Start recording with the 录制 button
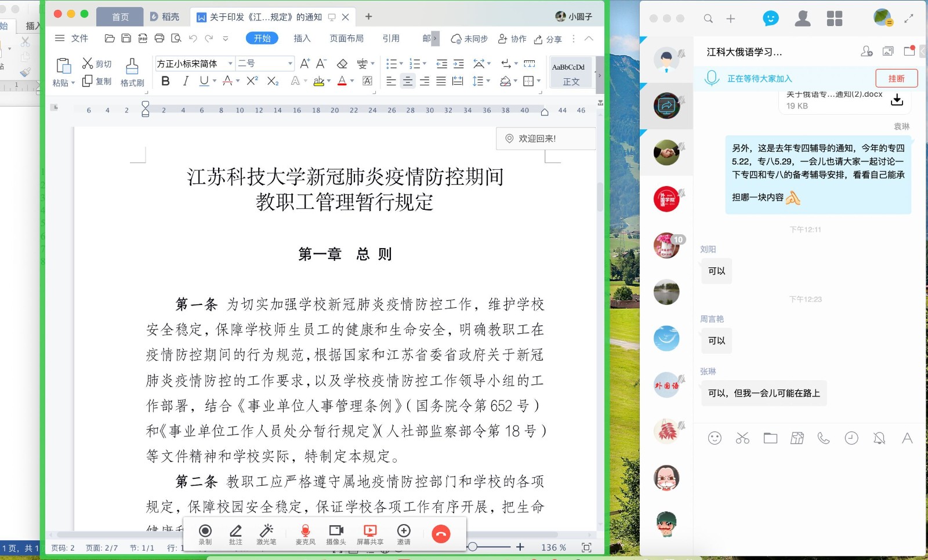928x560 pixels. pyautogui.click(x=205, y=533)
